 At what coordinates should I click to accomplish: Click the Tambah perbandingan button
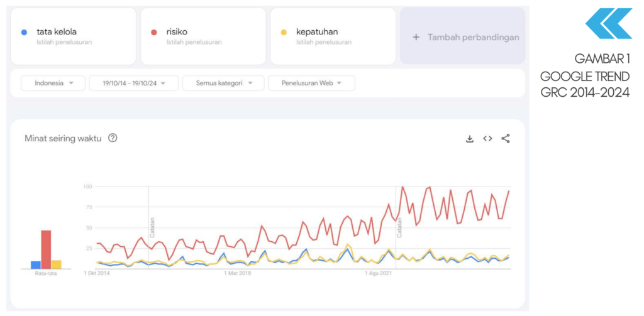click(x=462, y=36)
